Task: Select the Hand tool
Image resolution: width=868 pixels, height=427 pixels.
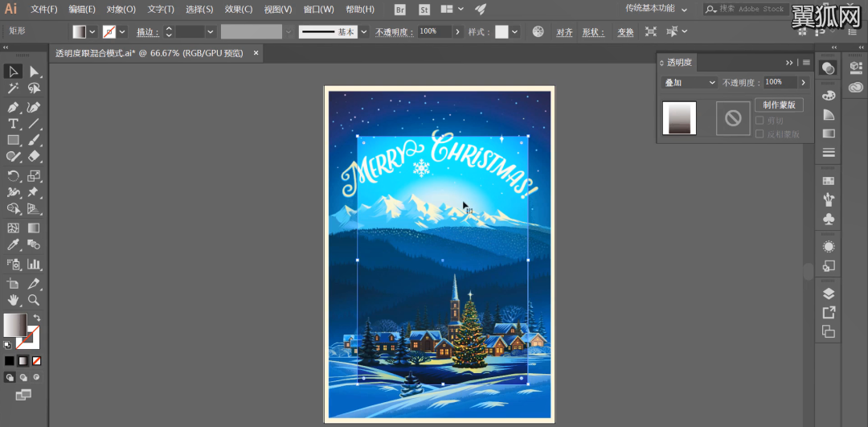Action: point(14,300)
